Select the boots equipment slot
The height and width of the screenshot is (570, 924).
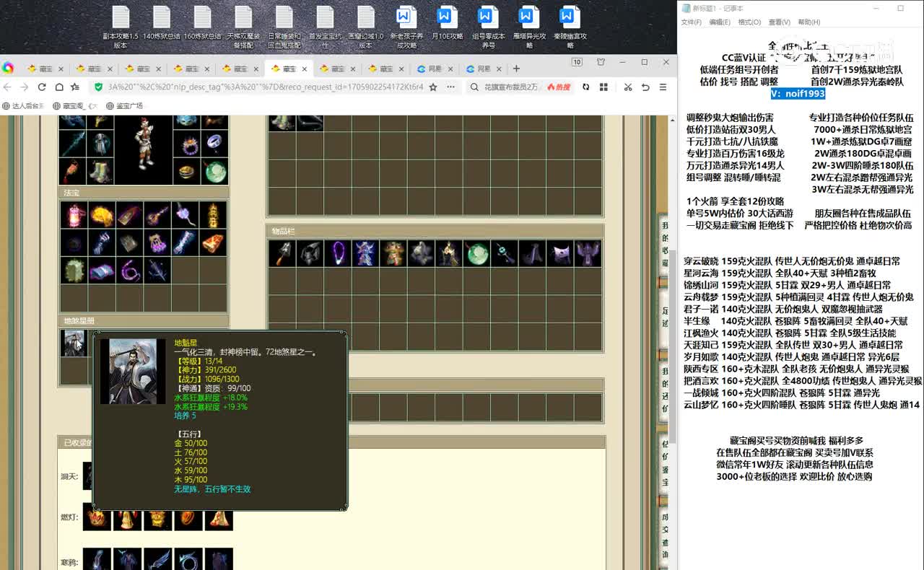pyautogui.click(x=101, y=171)
